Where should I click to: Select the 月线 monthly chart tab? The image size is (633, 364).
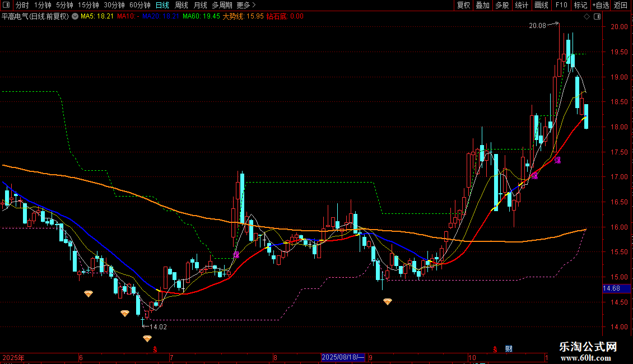pos(200,5)
